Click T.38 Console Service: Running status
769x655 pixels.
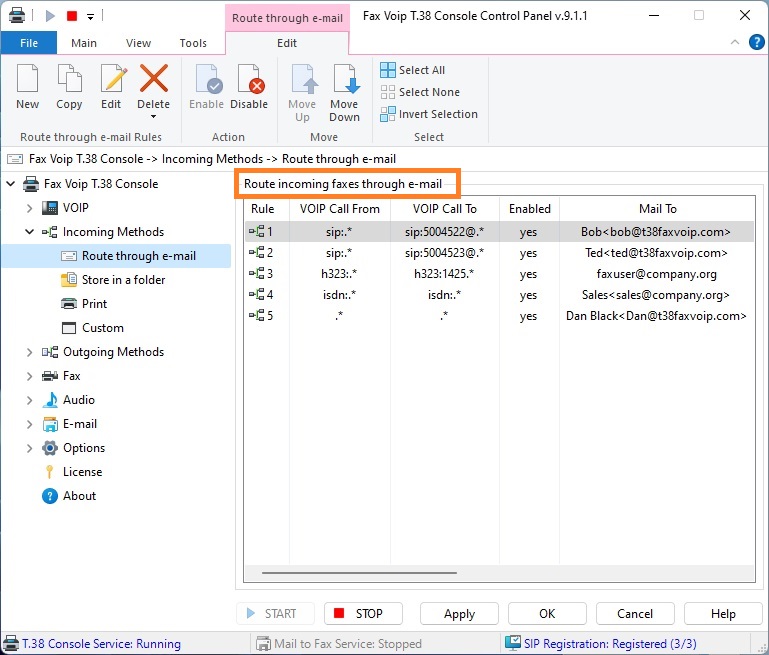pos(101,644)
